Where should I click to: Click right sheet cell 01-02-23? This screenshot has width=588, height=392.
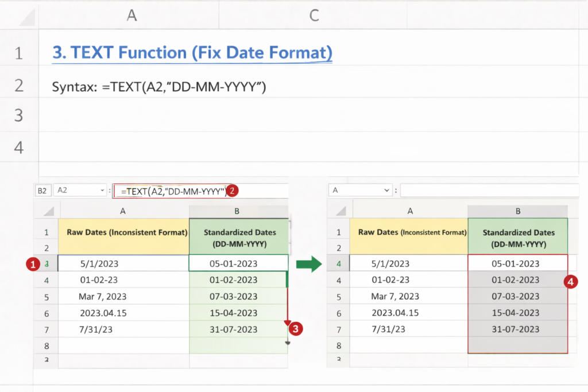click(x=409, y=280)
